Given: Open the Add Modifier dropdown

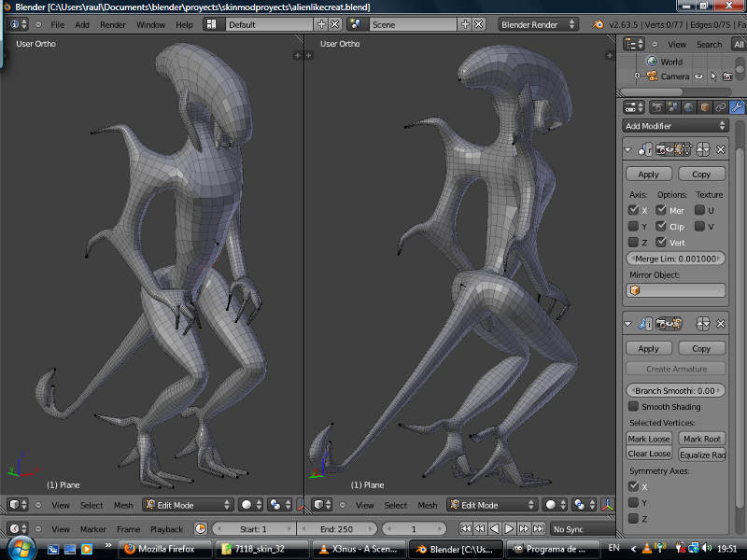Looking at the screenshot, I should point(675,126).
